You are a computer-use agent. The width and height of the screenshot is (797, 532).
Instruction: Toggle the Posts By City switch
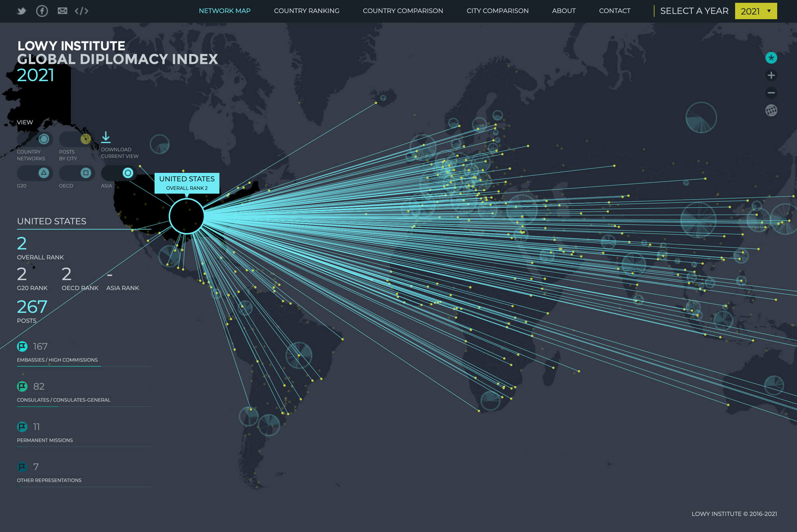[x=77, y=139]
